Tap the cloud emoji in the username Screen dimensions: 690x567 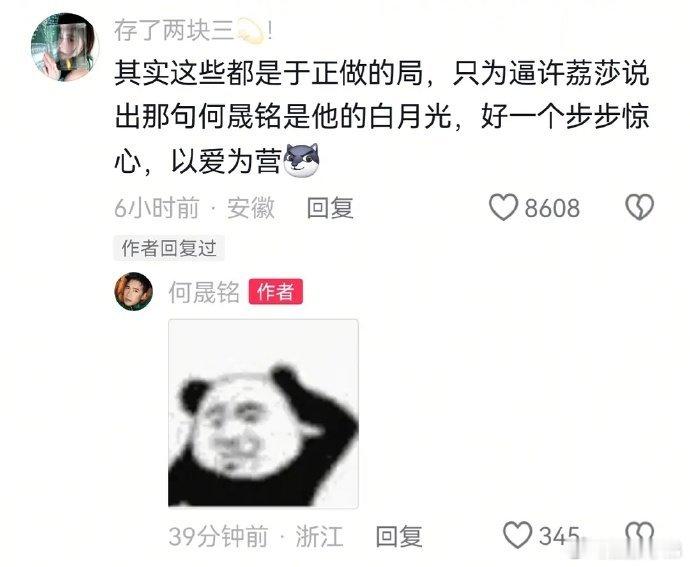point(251,32)
